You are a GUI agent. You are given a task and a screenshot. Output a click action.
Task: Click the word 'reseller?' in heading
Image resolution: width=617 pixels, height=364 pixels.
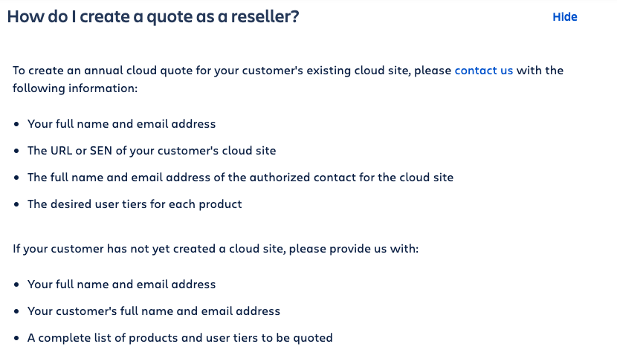click(x=265, y=16)
